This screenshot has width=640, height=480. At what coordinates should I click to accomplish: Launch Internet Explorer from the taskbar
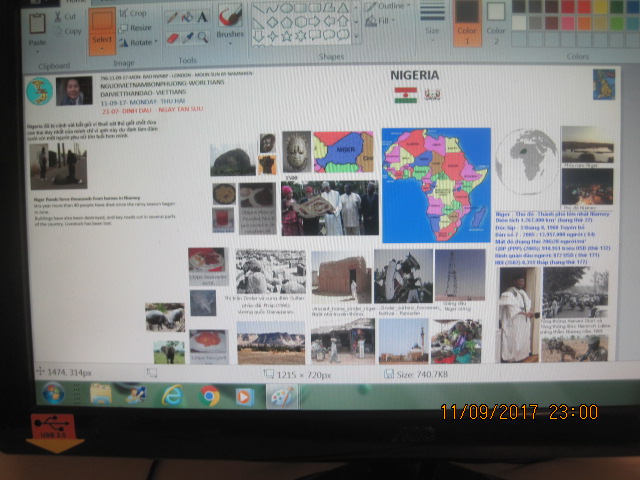(172, 396)
